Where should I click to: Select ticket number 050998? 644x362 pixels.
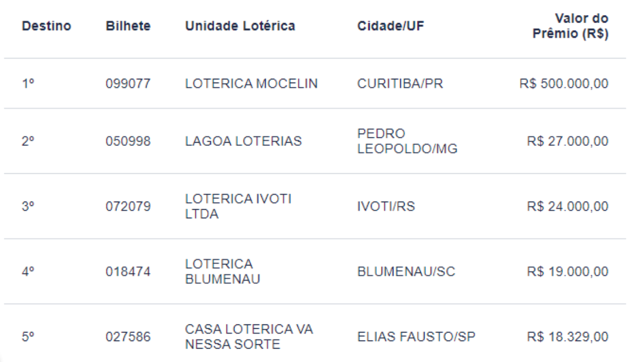(x=127, y=142)
